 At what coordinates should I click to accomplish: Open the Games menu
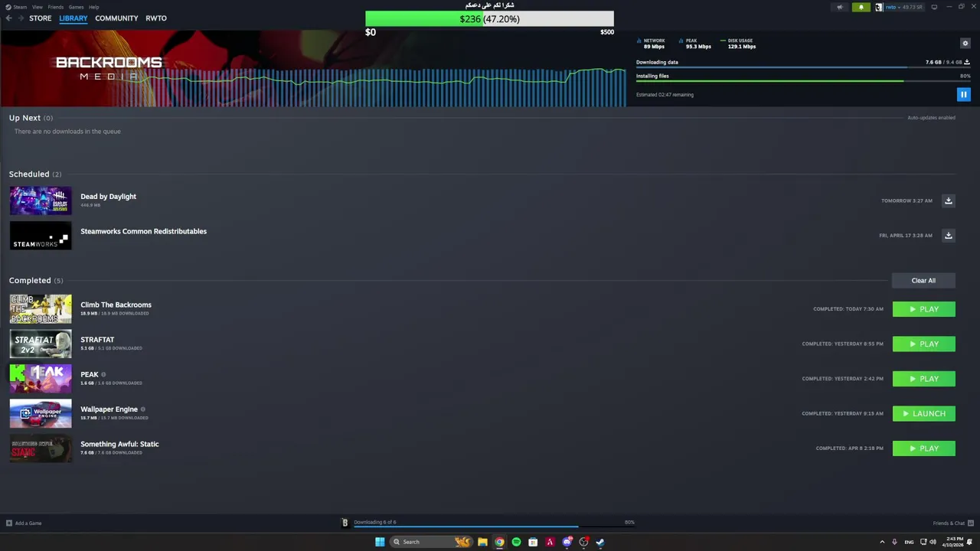[x=76, y=7]
